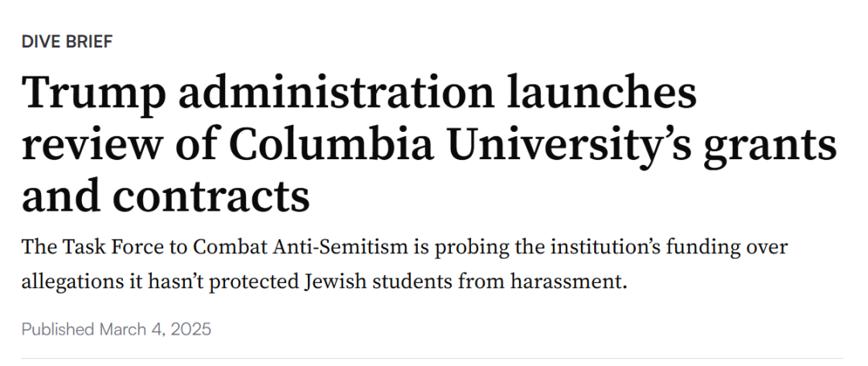This screenshot has height=366, width=868.
Task: Click "review" in the headline's second line
Action: coord(92,146)
